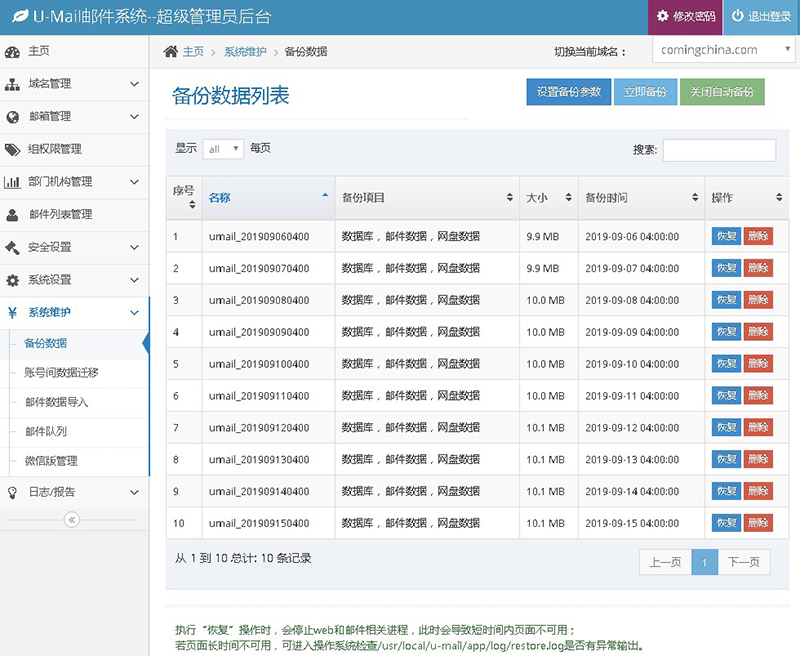The image size is (800, 656).
Task: Go to 组权限管理 in sidebar
Action: click(74, 149)
